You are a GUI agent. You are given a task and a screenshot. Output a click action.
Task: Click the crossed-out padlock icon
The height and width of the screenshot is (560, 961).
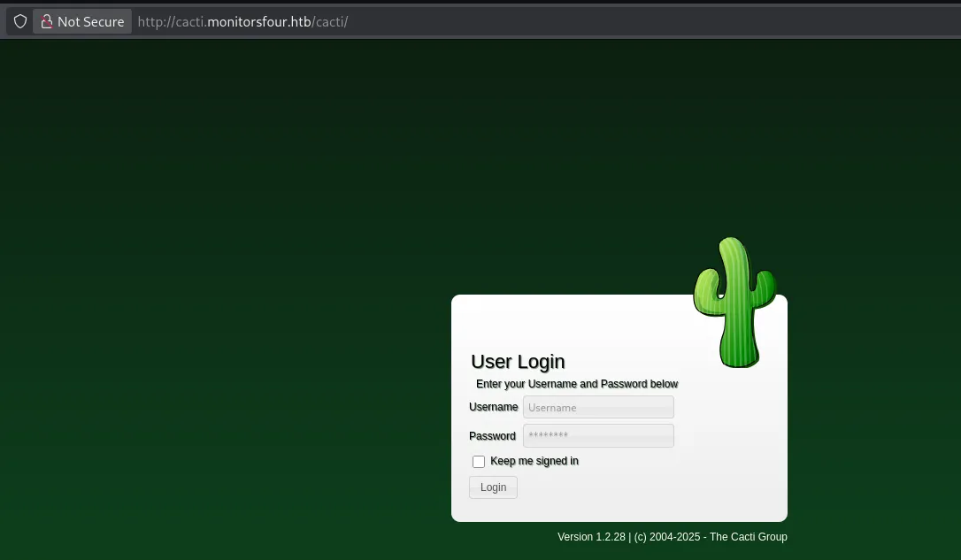click(x=47, y=21)
